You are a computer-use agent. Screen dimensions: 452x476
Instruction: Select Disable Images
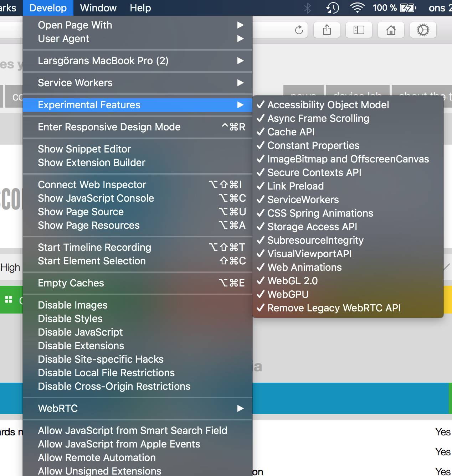[138, 305]
